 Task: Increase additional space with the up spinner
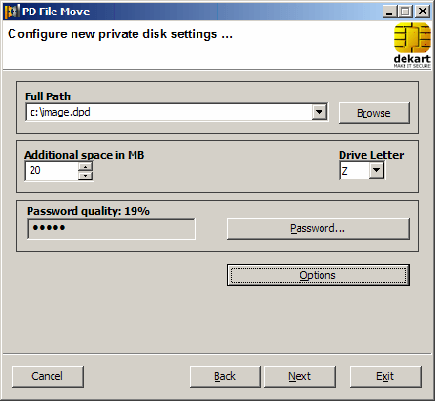click(x=86, y=166)
